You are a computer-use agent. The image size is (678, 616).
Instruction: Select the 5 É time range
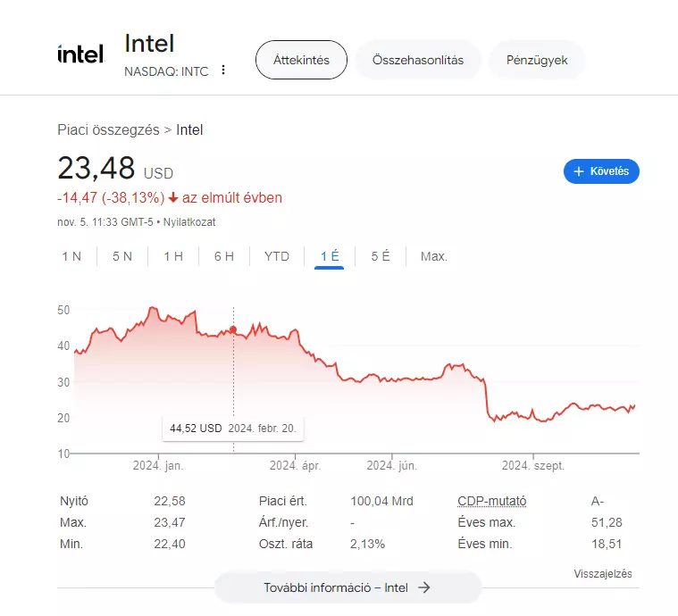[381, 257]
